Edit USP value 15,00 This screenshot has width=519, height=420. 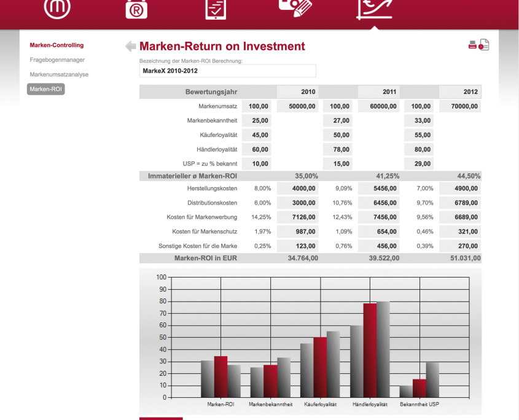(338, 164)
